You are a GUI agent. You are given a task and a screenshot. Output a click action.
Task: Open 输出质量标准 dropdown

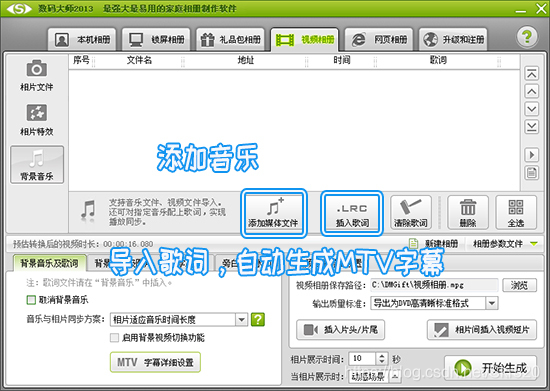point(434,303)
